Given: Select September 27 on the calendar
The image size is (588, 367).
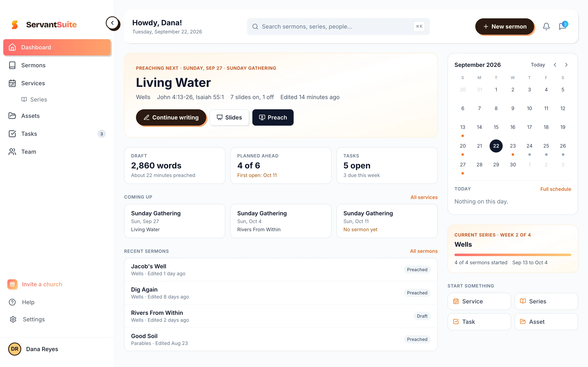Looking at the screenshot, I should coord(463,165).
